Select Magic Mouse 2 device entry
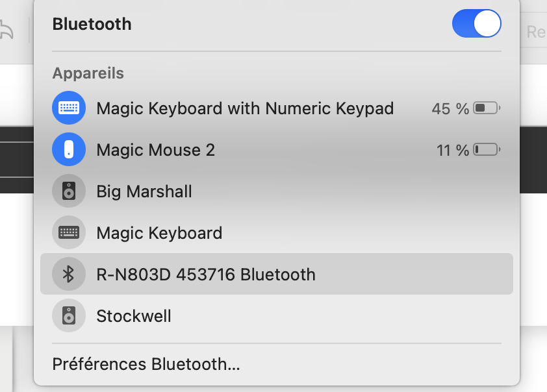Image resolution: width=547 pixels, height=392 pixels. [x=155, y=150]
